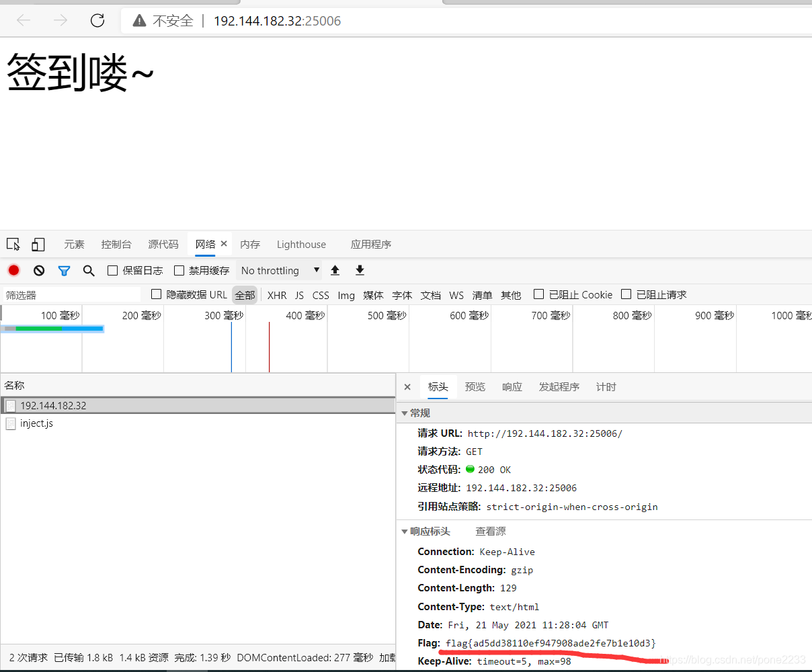The height and width of the screenshot is (672, 812).
Task: Select Headers tab (标头) in details
Action: click(x=438, y=387)
